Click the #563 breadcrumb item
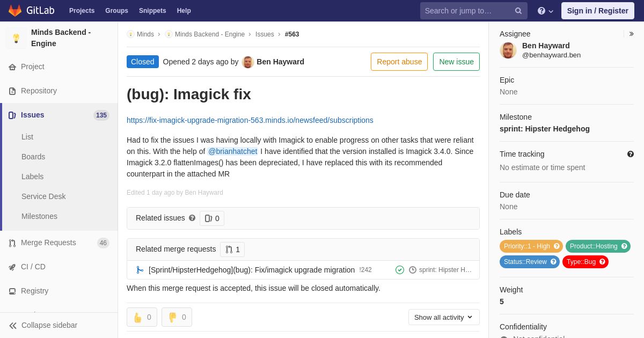644x338 pixels. 292,34
